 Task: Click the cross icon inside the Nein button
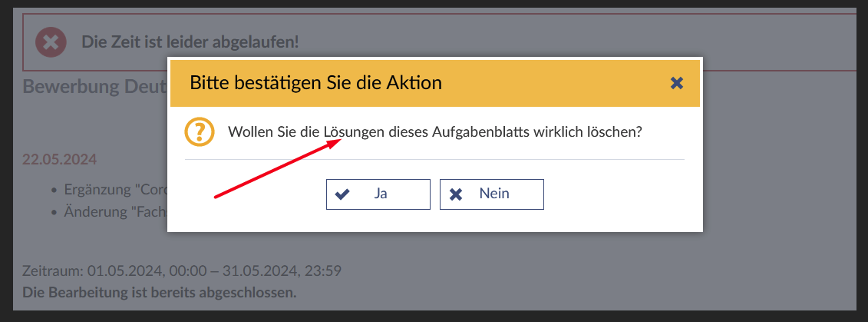click(456, 194)
